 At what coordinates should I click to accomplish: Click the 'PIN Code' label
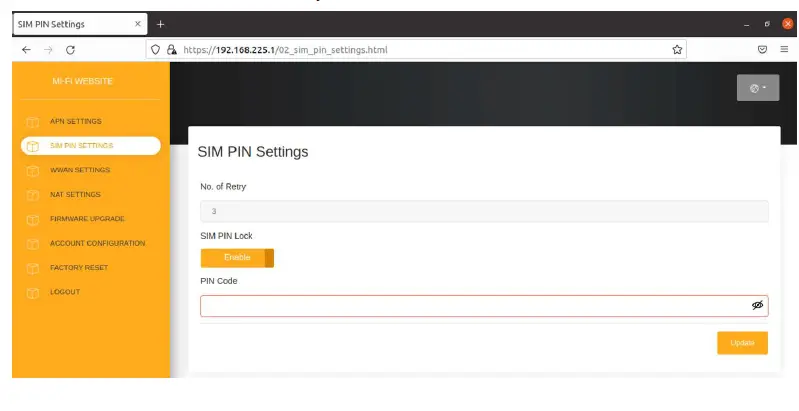pos(219,281)
